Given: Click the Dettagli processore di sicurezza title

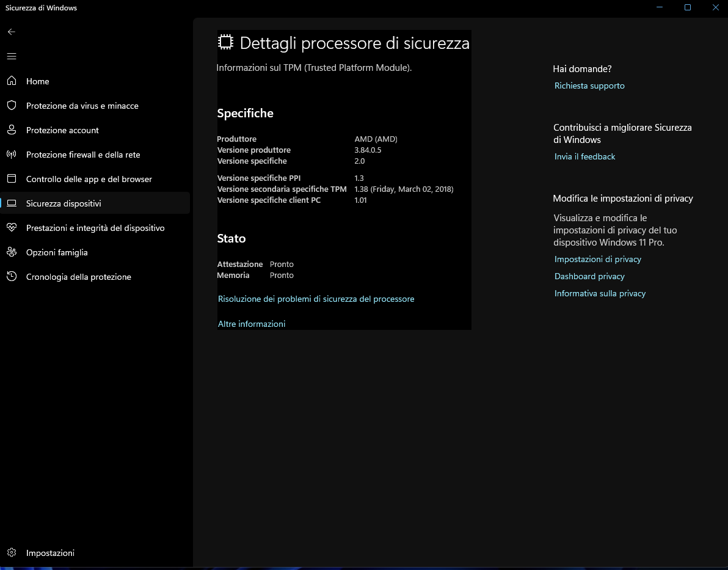Looking at the screenshot, I should coord(354,43).
